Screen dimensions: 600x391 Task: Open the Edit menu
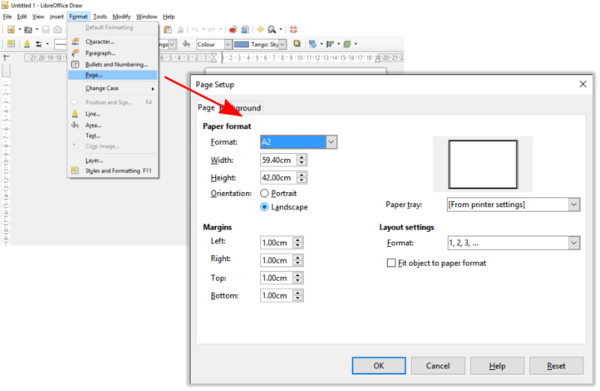22,16
